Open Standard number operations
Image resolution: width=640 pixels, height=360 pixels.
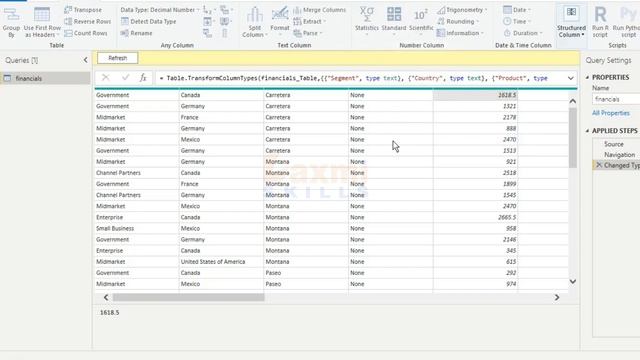tap(394, 20)
